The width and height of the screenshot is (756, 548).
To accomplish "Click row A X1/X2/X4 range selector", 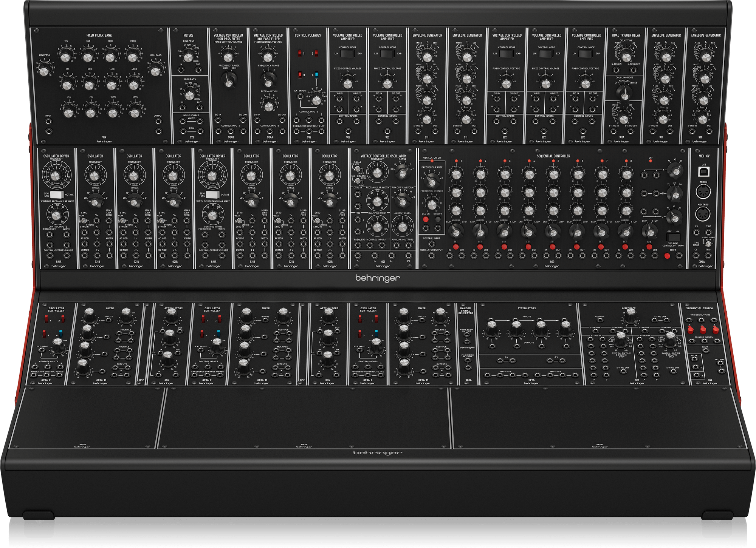I will click(675, 171).
